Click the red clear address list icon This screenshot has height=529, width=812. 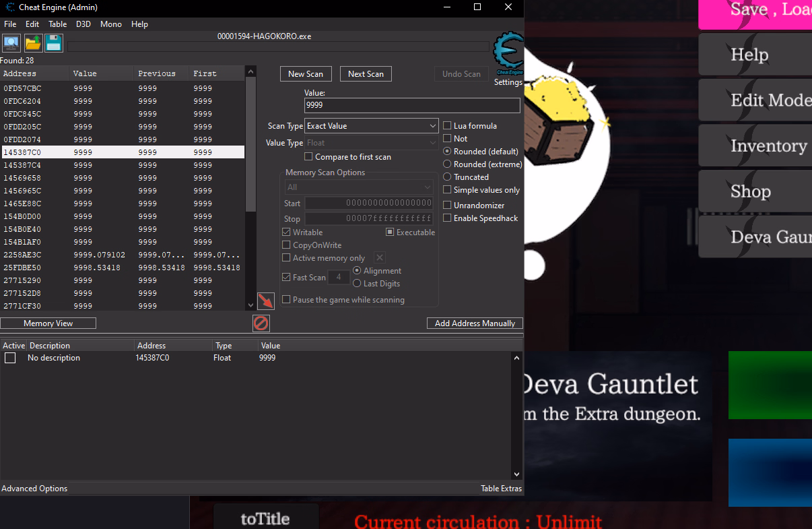(x=261, y=323)
